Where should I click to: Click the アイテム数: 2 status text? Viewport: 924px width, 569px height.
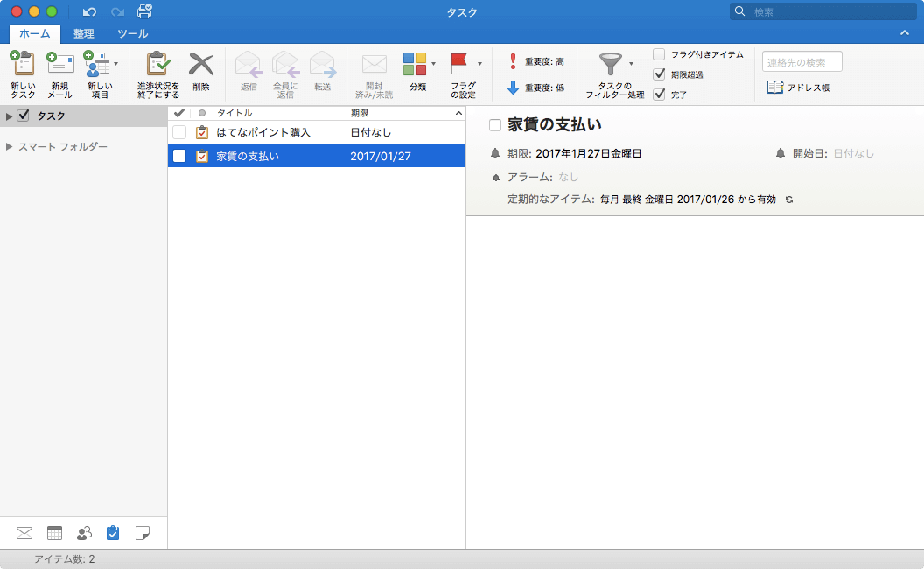(x=64, y=559)
